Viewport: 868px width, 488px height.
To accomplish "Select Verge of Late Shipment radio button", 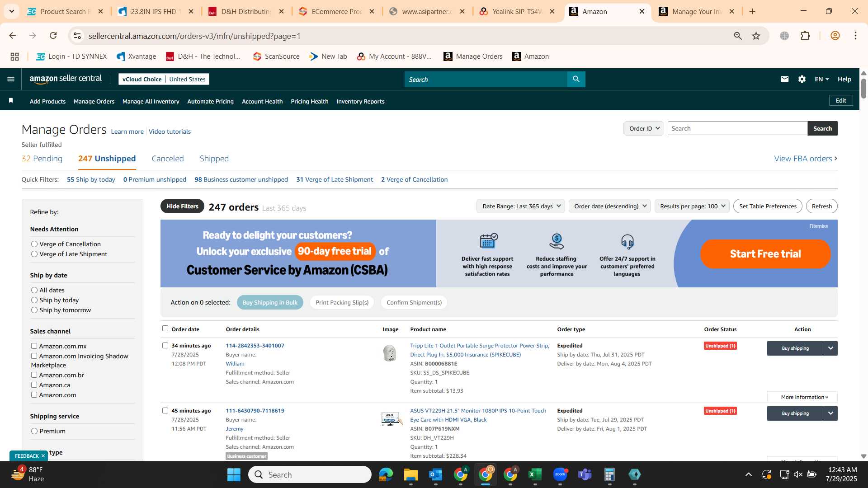I will [x=34, y=254].
